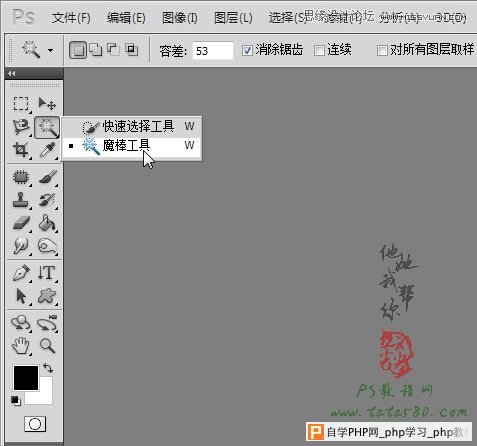Select the 3D Orbit camera tool
Viewport: 477px width, 446px height.
(x=47, y=323)
